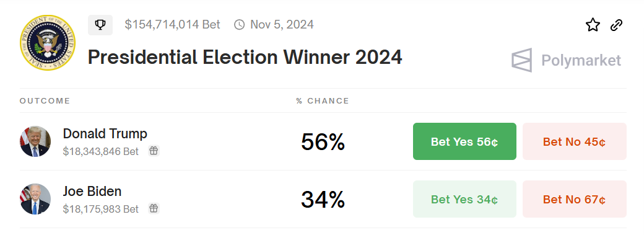Bet No 67¢ on Joe Biden

575,199
